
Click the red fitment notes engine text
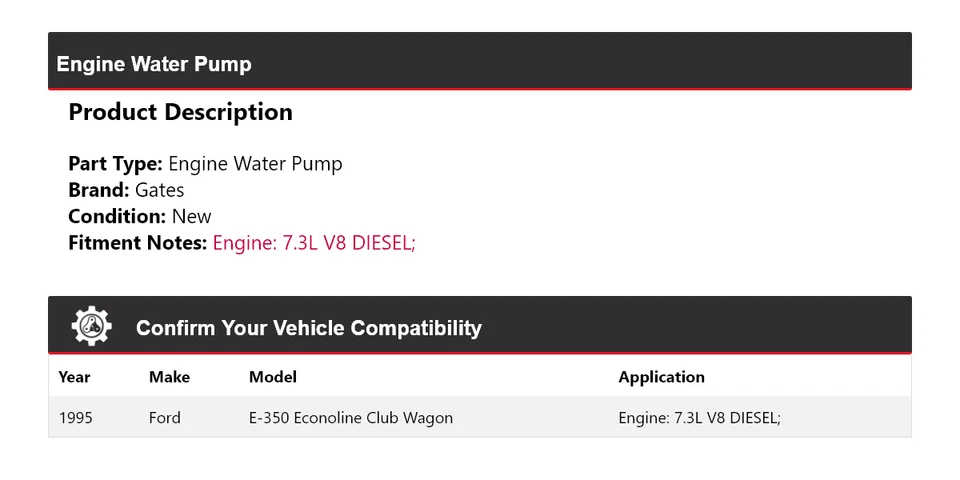click(314, 242)
